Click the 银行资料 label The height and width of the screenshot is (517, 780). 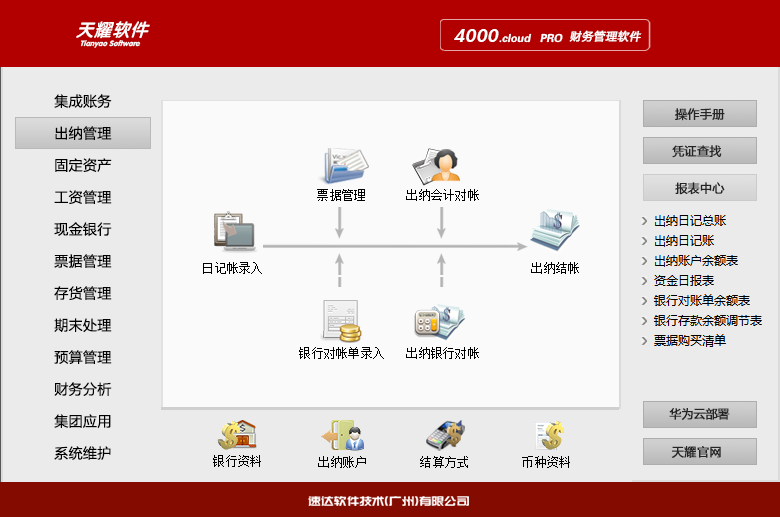tap(237, 461)
